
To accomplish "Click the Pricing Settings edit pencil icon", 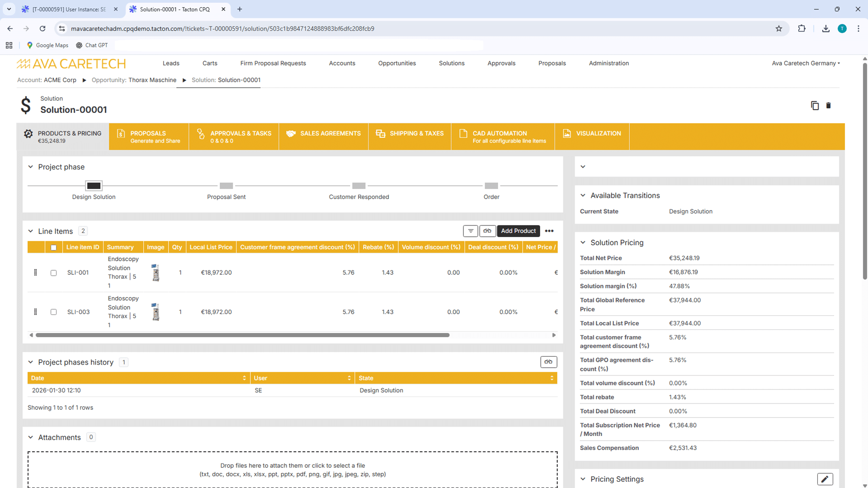I will click(825, 479).
